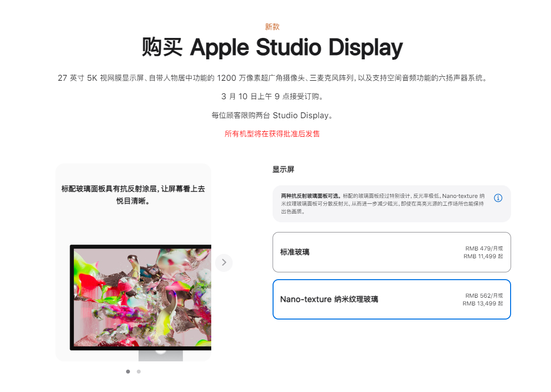Go to second gallery slide dot

pos(139,372)
